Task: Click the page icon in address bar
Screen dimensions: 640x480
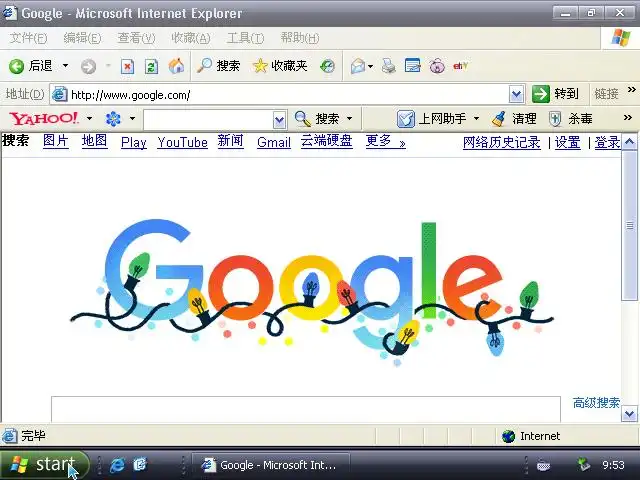Action: 60,94
